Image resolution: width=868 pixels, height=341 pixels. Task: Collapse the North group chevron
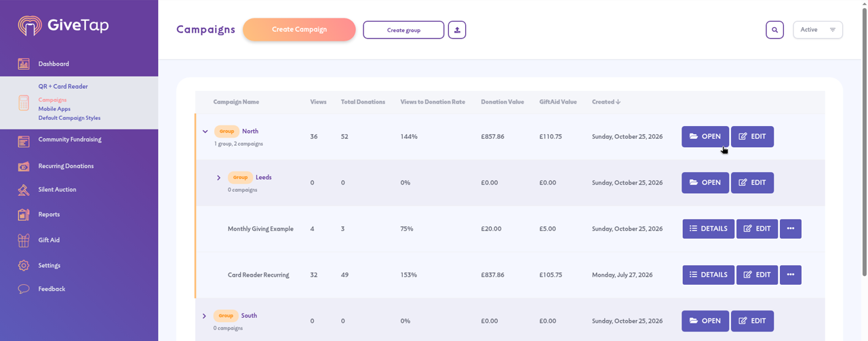coord(205,132)
